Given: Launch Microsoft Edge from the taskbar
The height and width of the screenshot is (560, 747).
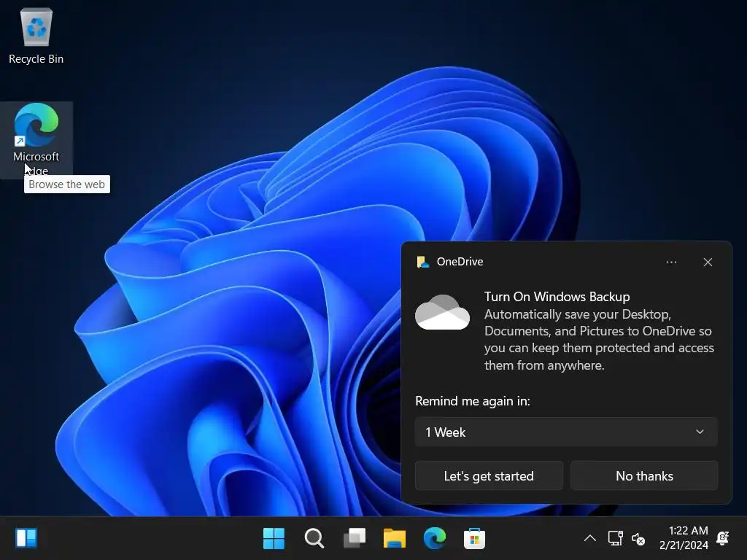Looking at the screenshot, I should coord(435,539).
